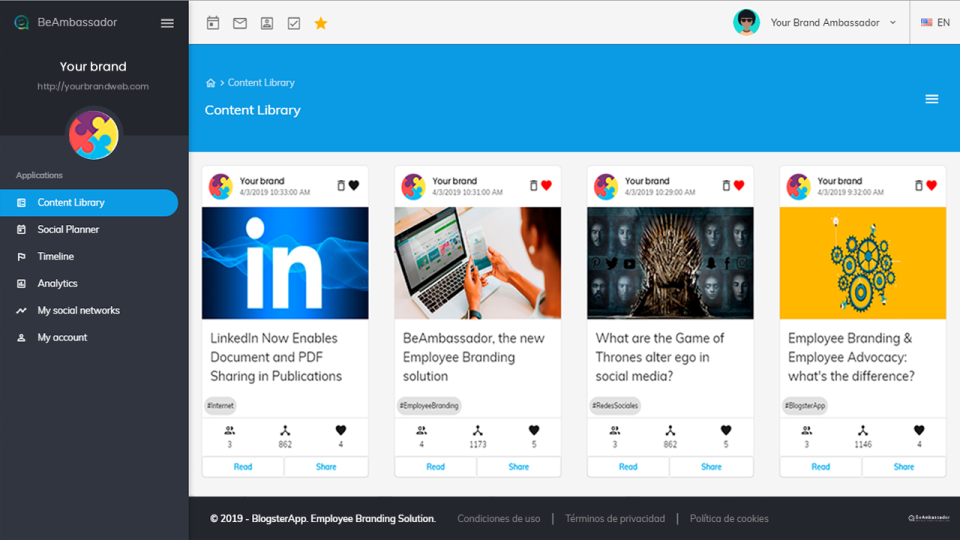Viewport: 960px width, 540px height.
Task: Collapse sidebar with hamburger icon near BeAmbassador
Action: coord(167,23)
